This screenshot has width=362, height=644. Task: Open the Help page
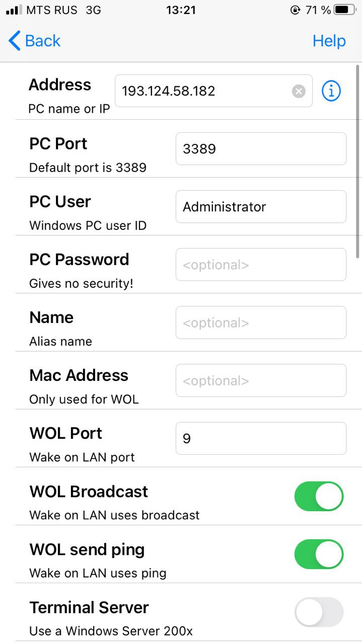329,41
